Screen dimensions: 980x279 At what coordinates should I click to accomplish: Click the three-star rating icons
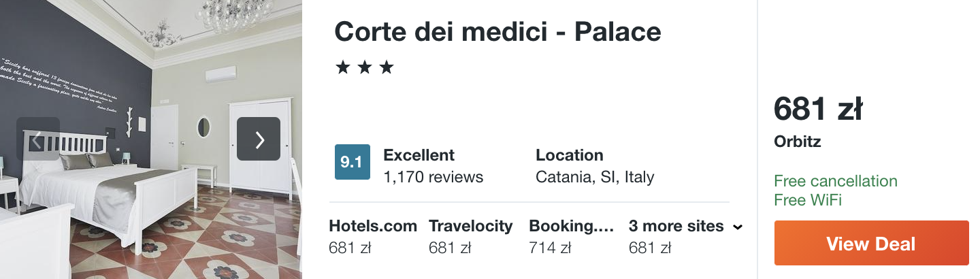pos(365,67)
